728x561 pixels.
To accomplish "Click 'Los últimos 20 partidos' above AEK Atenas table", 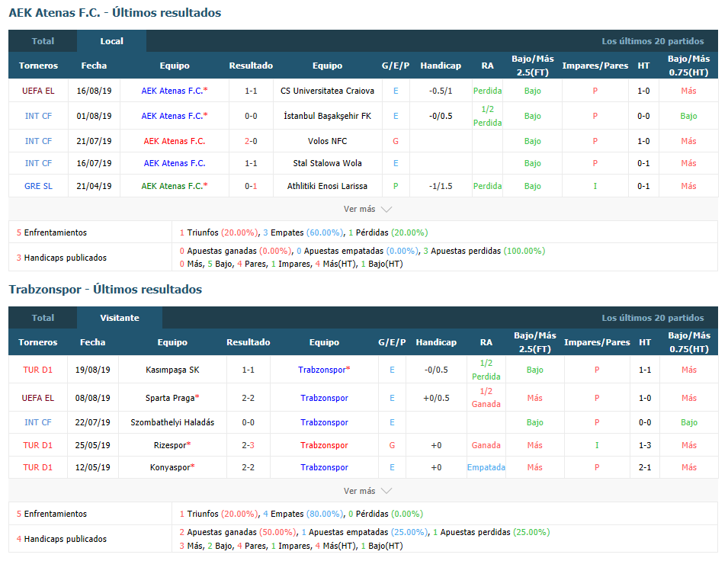I will (x=653, y=41).
